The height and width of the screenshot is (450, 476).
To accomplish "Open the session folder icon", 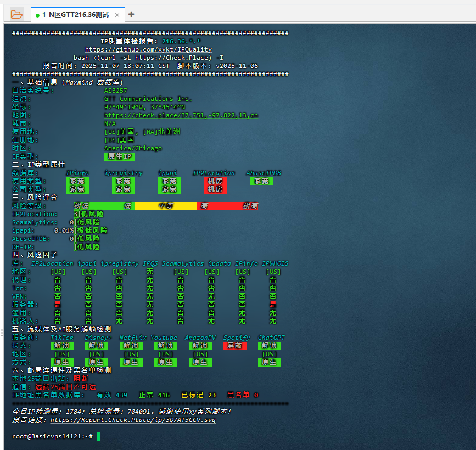I will click(16, 15).
